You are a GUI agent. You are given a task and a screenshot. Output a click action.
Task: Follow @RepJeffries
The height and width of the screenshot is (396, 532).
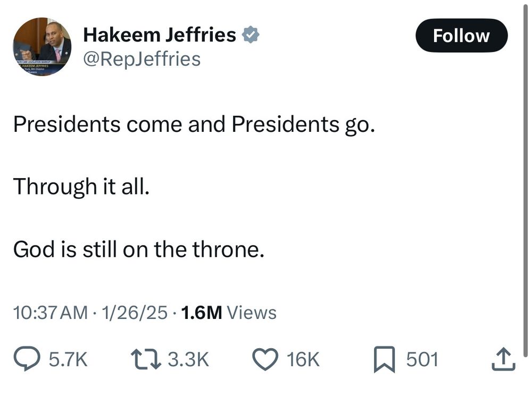click(461, 36)
